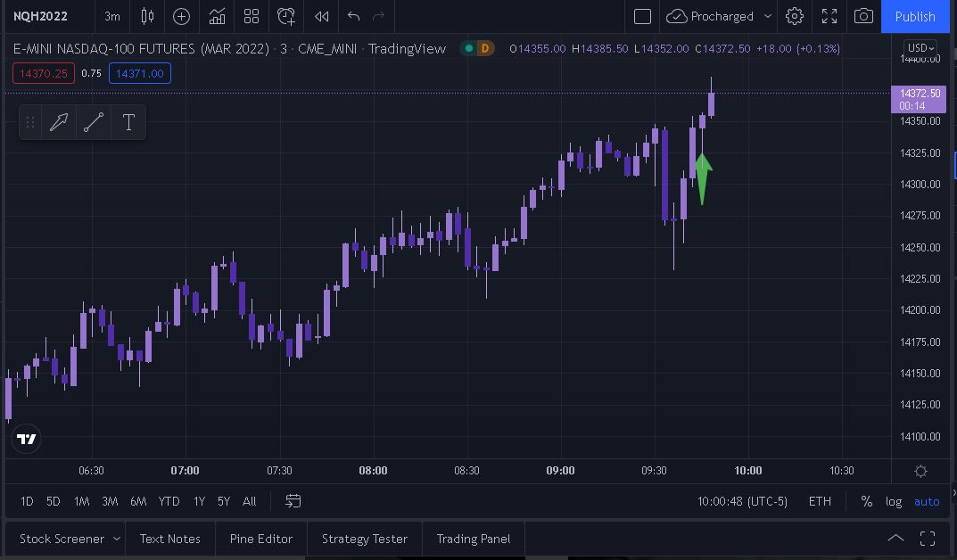Toggle the percent scale option
Viewport: 957px width, 560px height.
point(866,501)
